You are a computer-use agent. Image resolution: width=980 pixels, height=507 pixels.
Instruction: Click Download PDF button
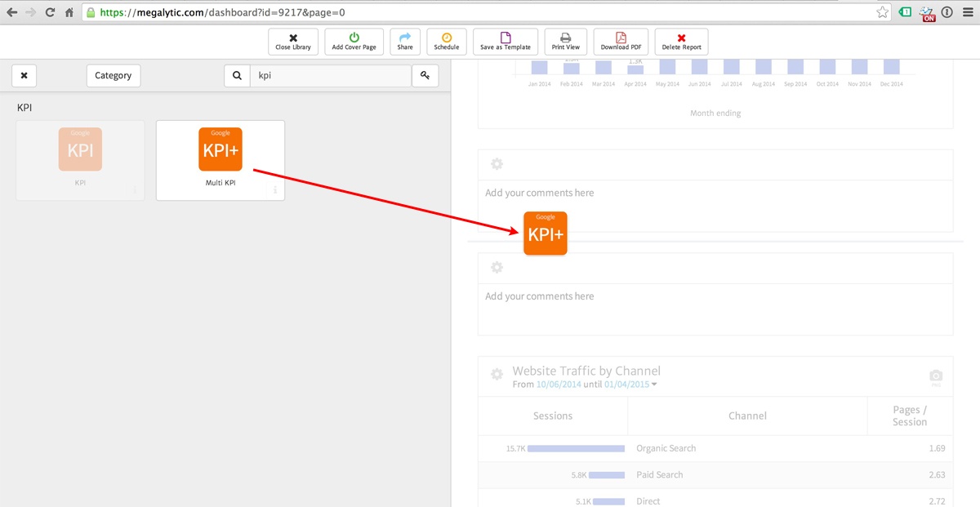coord(621,42)
